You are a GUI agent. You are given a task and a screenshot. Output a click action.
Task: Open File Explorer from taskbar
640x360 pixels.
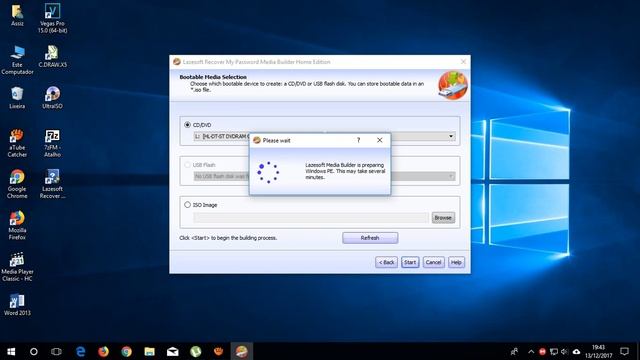[x=149, y=351]
